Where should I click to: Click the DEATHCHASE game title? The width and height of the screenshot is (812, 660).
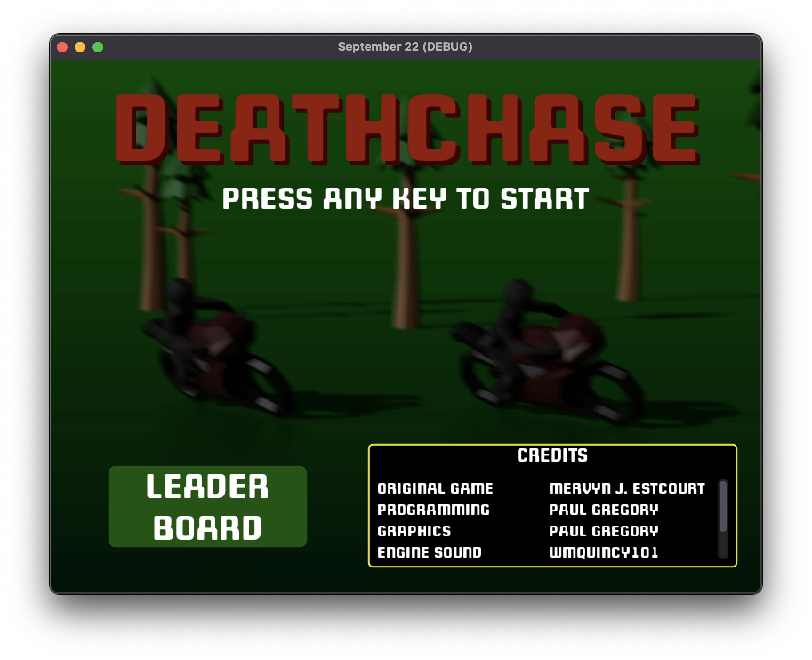pyautogui.click(x=408, y=129)
